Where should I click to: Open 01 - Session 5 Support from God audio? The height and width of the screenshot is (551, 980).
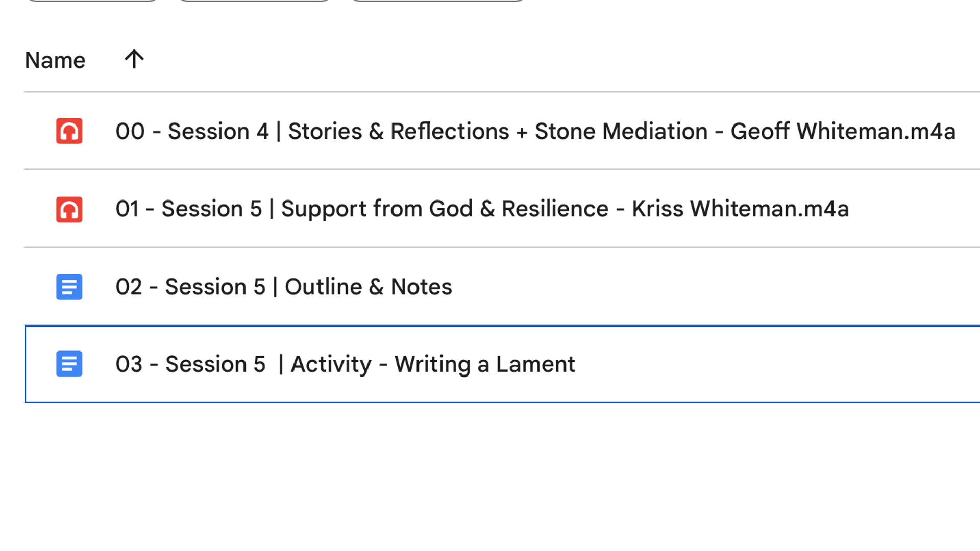point(482,209)
